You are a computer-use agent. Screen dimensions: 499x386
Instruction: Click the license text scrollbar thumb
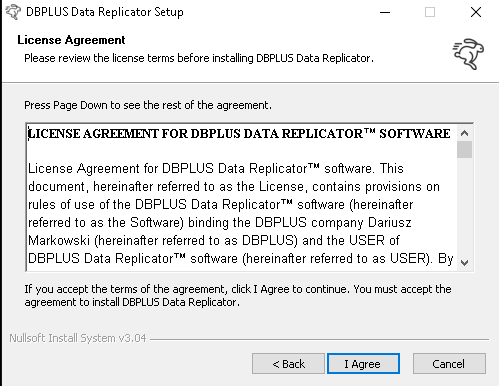click(464, 149)
